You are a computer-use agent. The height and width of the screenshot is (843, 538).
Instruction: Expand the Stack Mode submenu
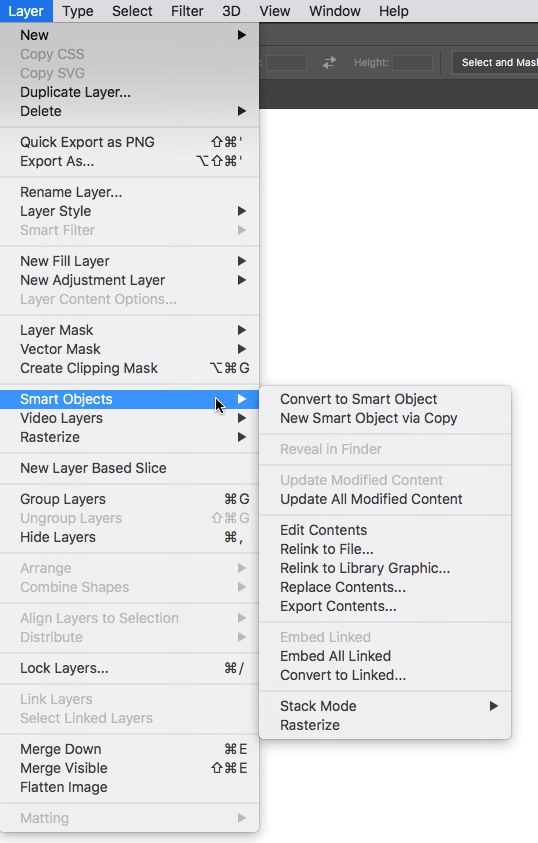[x=385, y=706]
